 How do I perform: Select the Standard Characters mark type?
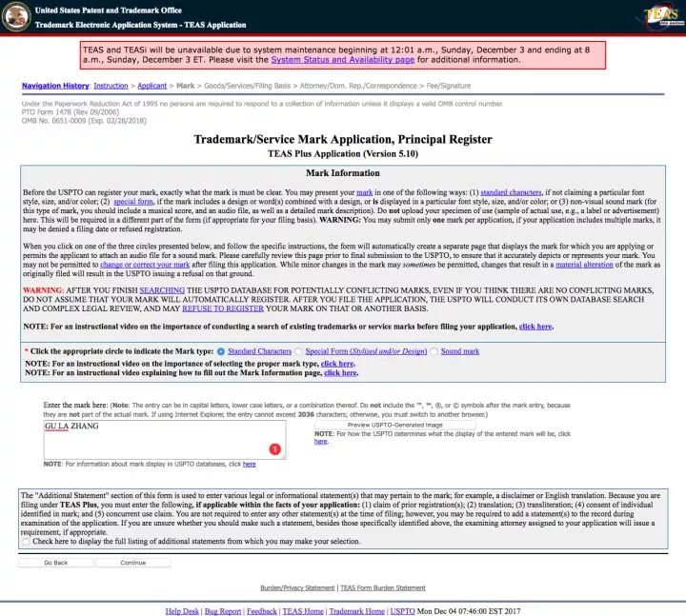(222, 351)
